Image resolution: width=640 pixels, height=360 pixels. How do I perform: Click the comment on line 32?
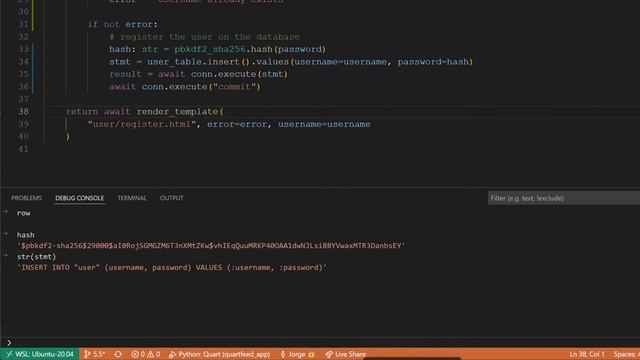pyautogui.click(x=204, y=37)
